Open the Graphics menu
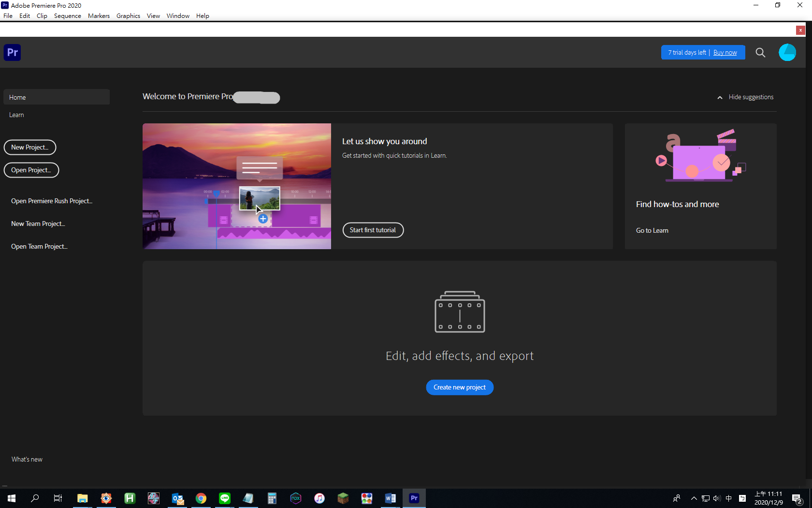The image size is (812, 508). pos(128,15)
